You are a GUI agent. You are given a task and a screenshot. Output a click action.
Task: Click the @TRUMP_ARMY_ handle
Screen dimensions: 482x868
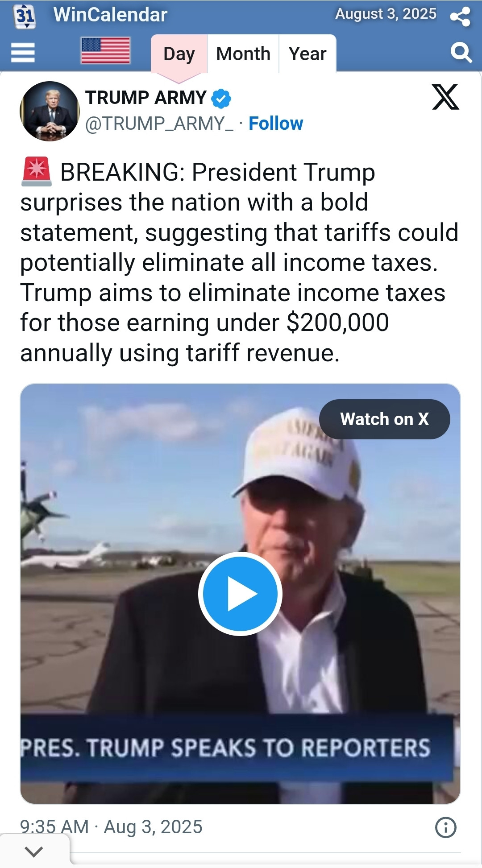coord(159,124)
